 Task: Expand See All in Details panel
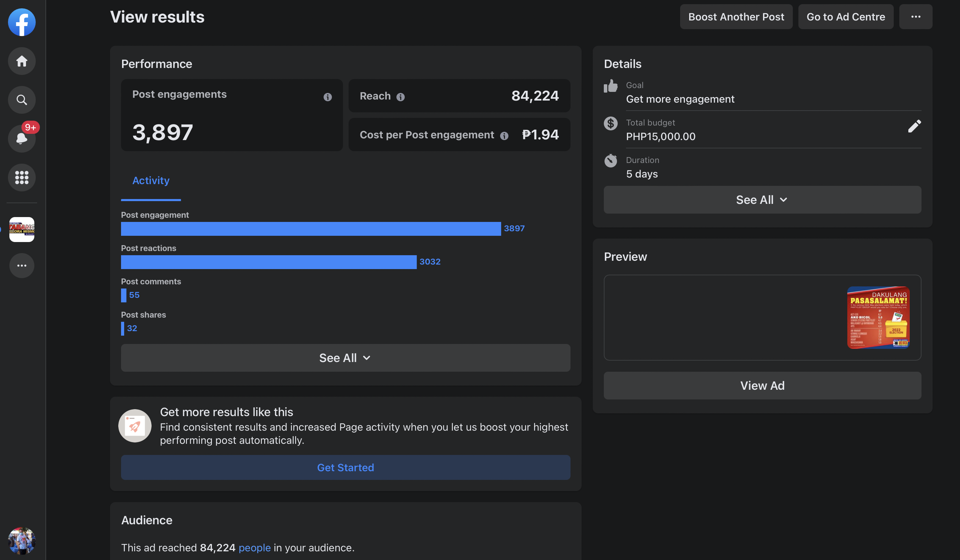click(762, 200)
